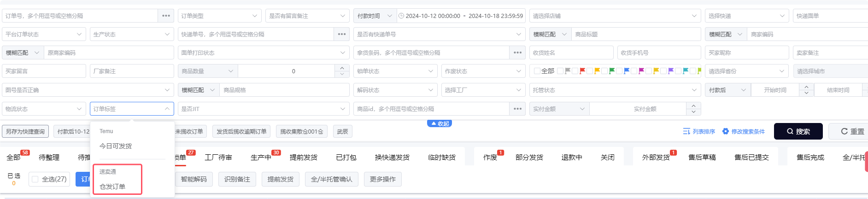Switch to the 全部 tab
Image resolution: width=868 pixels, height=199 pixels.
click(x=13, y=157)
